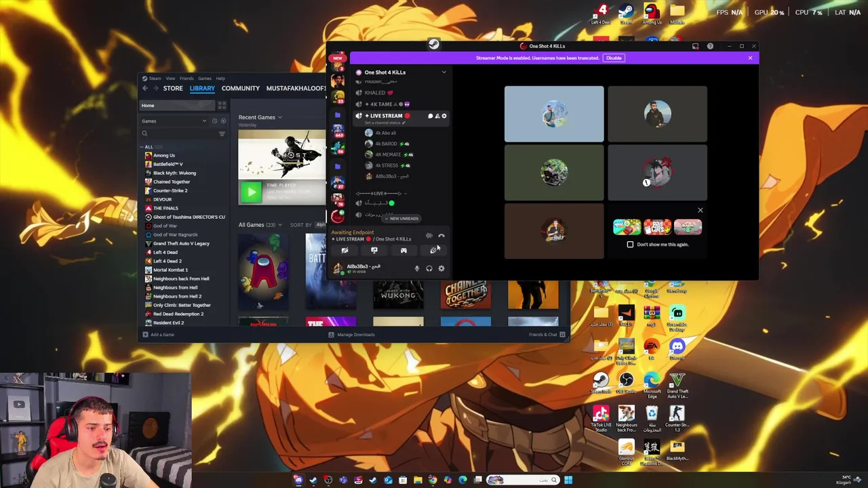Go back with Steam navigation arrow

click(144, 89)
